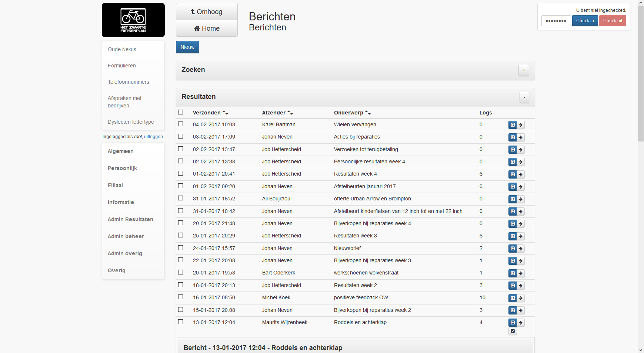Open the 'Telefoonnummers' sidebar item

click(x=129, y=82)
